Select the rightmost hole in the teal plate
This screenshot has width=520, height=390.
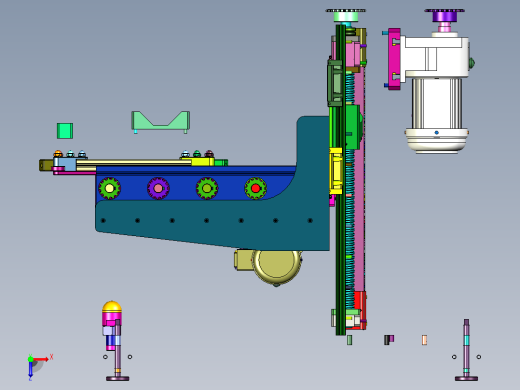coord(310,220)
